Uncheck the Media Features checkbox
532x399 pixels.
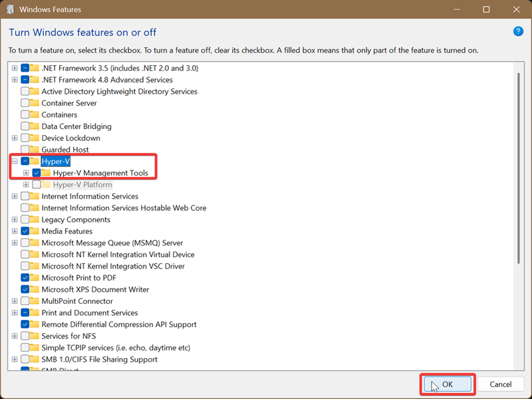click(x=25, y=231)
